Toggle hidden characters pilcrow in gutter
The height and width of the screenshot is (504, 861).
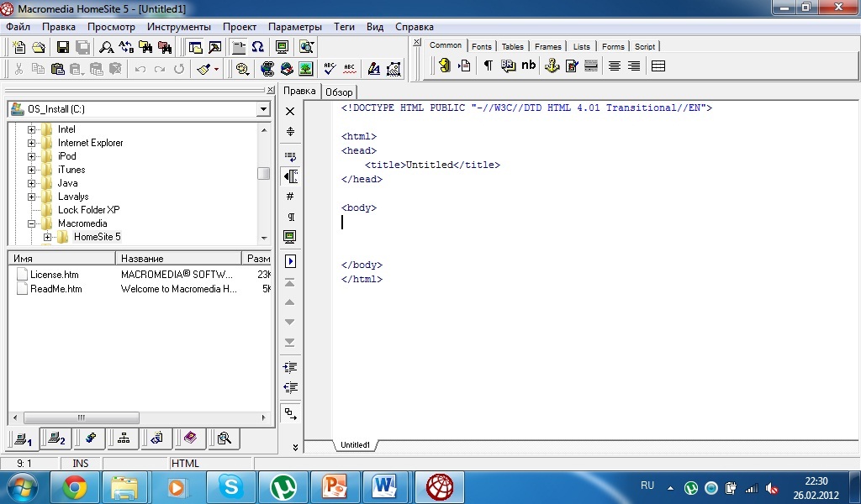(x=290, y=217)
